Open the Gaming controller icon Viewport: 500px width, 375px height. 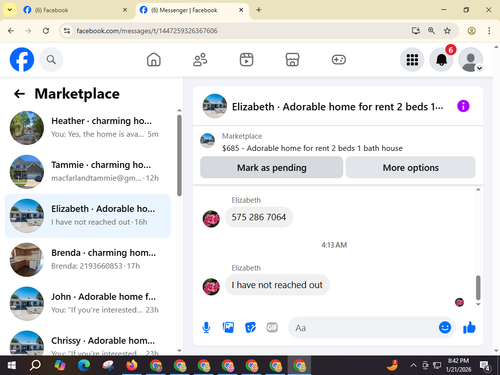coord(339,60)
